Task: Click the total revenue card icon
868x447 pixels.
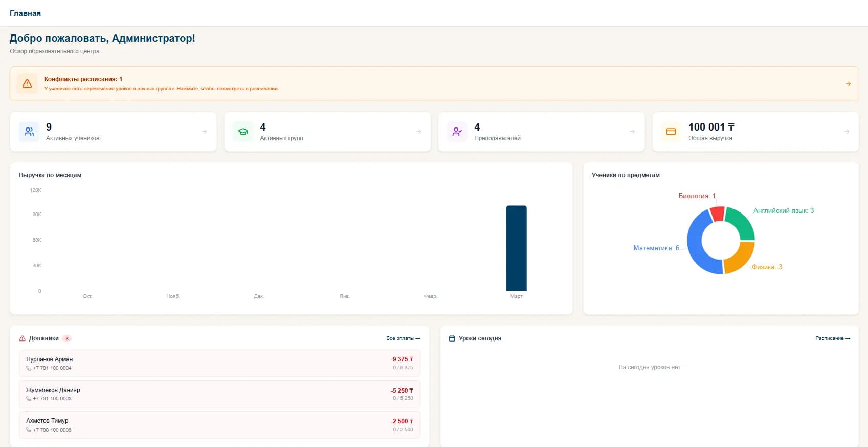Action: click(671, 132)
